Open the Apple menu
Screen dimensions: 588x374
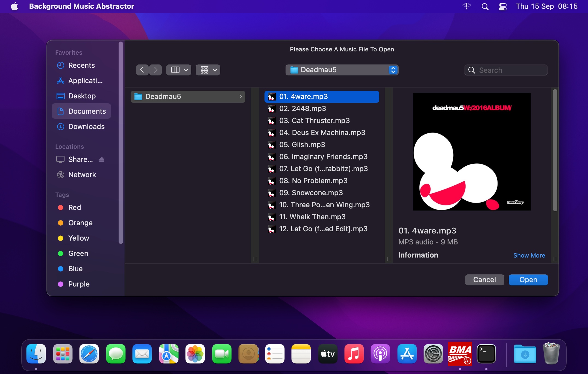pos(14,6)
